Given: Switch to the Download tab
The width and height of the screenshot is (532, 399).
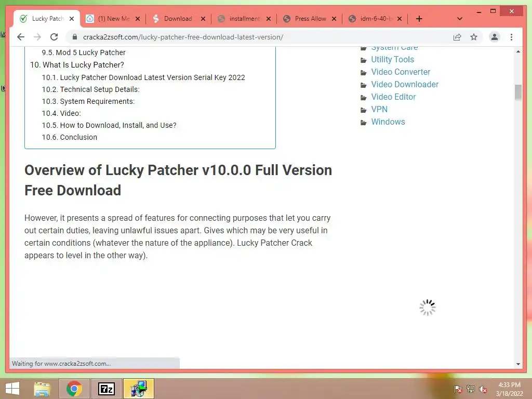Looking at the screenshot, I should coord(178,19).
